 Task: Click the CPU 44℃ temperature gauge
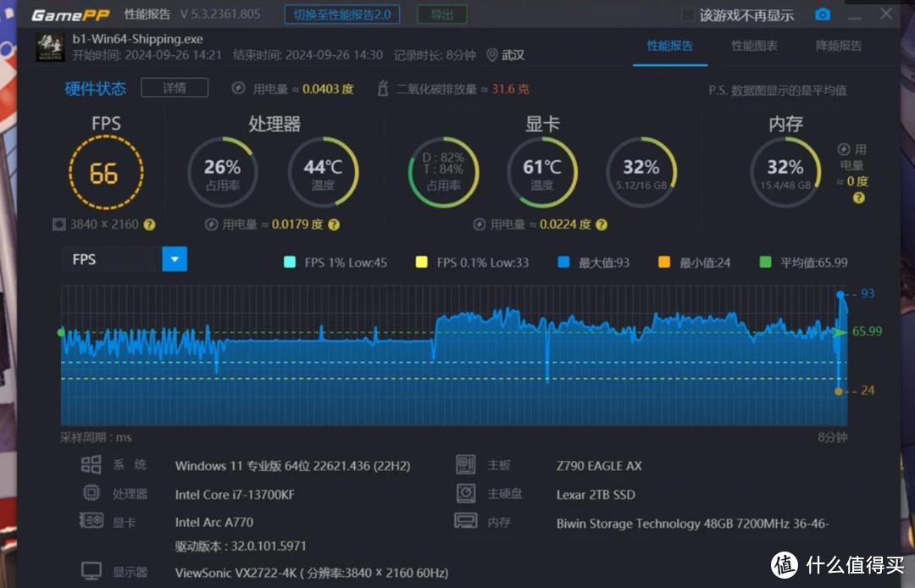tap(323, 173)
